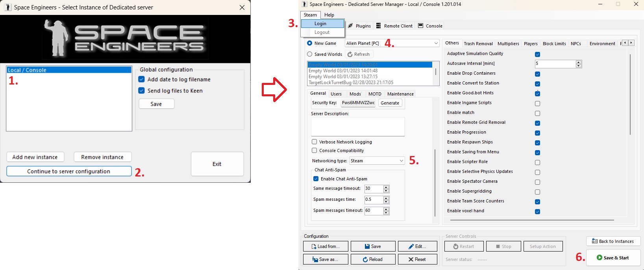Open the Console toolbar item
Image resolution: width=644 pixels, height=270 pixels.
[430, 26]
